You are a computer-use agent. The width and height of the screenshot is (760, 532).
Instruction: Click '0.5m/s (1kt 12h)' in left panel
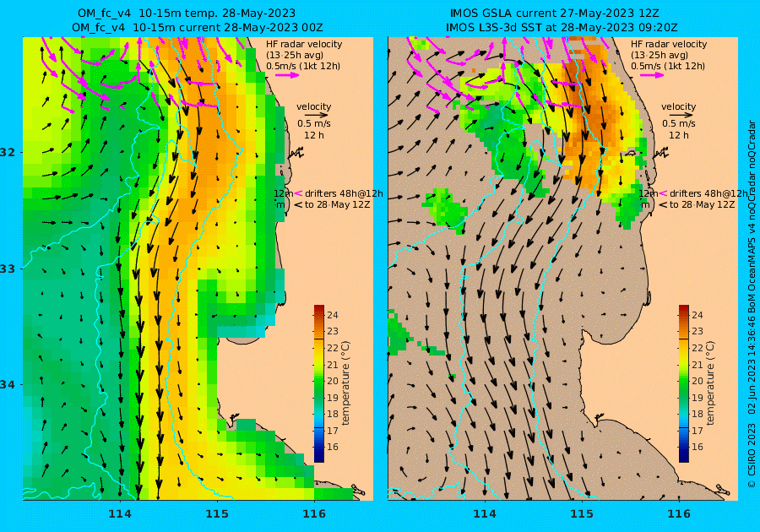tap(303, 66)
